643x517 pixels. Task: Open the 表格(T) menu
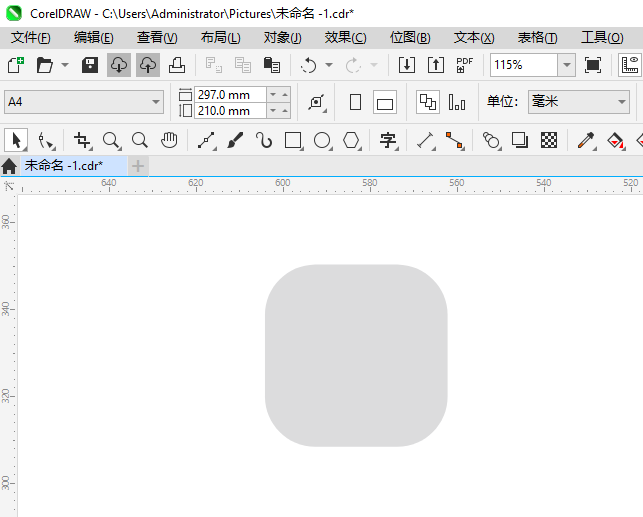[538, 38]
